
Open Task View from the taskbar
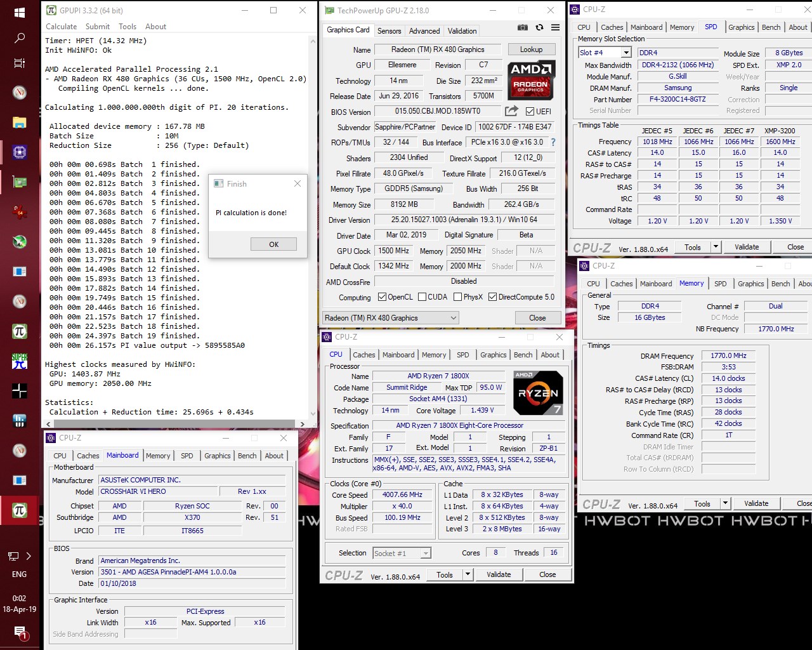click(x=20, y=63)
